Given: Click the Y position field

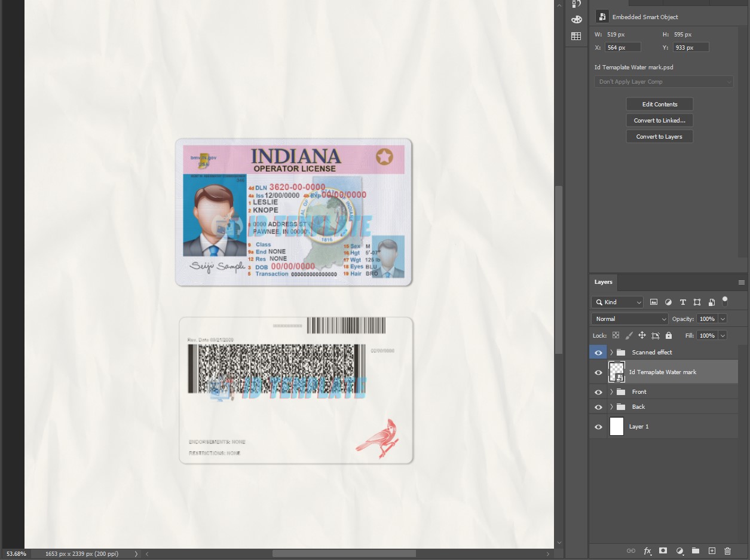Looking at the screenshot, I should tap(691, 47).
